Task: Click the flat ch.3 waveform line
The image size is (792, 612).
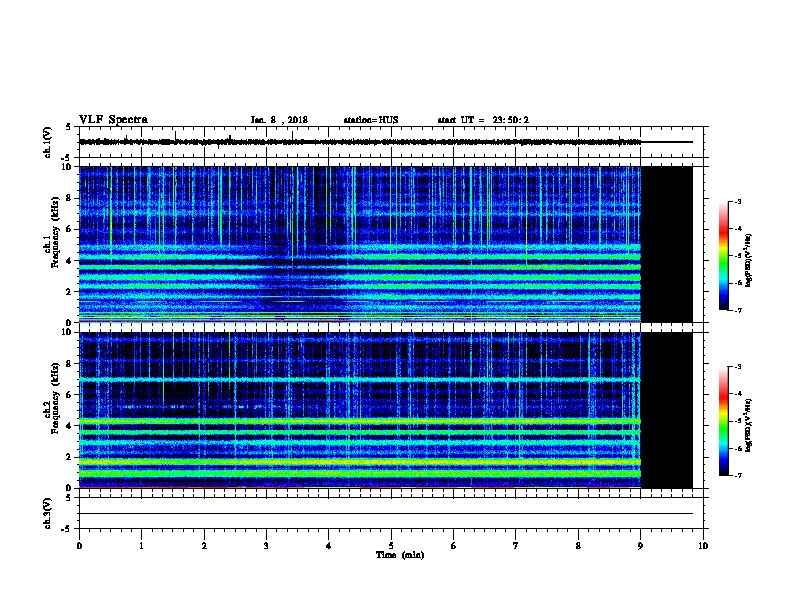Action: pyautogui.click(x=386, y=514)
